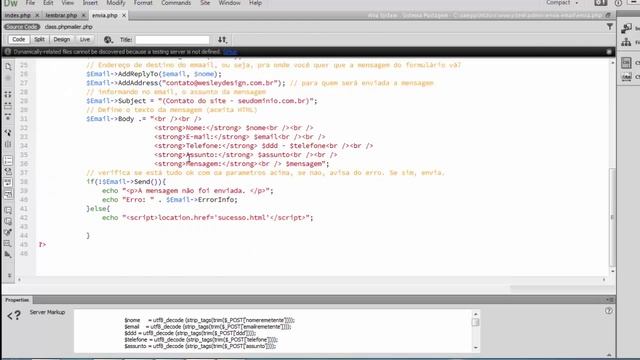Click code editor vertical scrollbar up arrow

point(612,63)
